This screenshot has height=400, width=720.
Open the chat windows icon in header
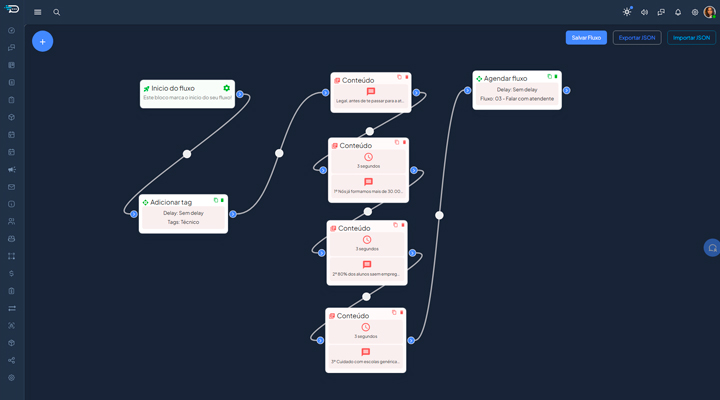pyautogui.click(x=661, y=12)
